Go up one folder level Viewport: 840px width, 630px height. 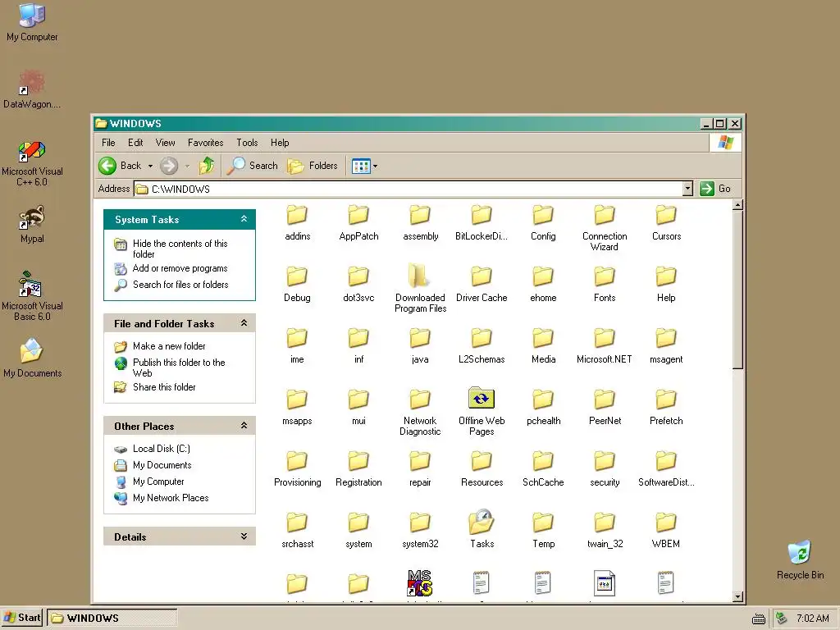pyautogui.click(x=206, y=166)
